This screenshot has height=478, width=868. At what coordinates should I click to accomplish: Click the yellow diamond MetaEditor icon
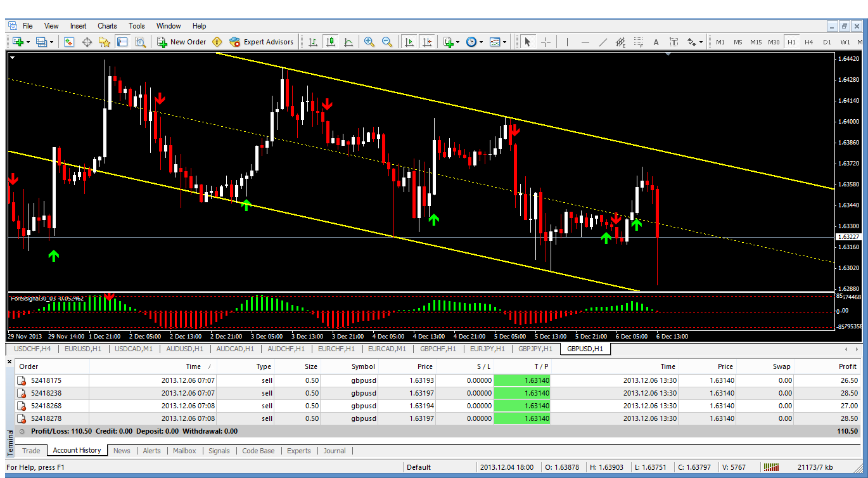[217, 42]
